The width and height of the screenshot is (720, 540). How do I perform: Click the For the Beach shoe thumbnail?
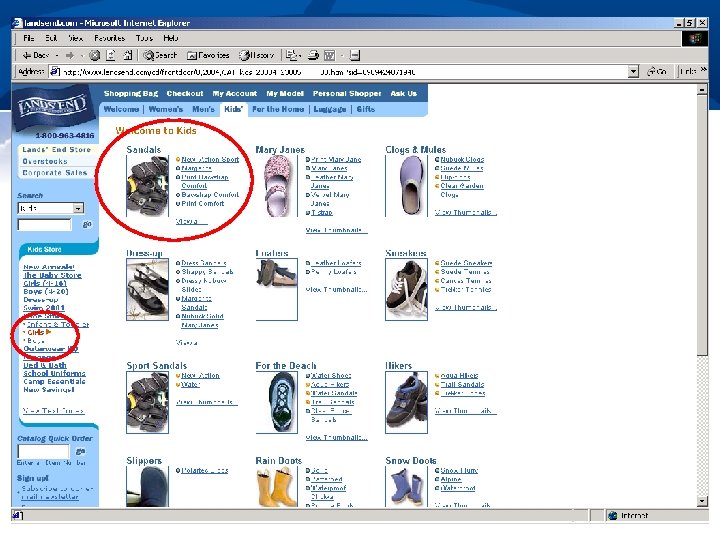point(277,402)
